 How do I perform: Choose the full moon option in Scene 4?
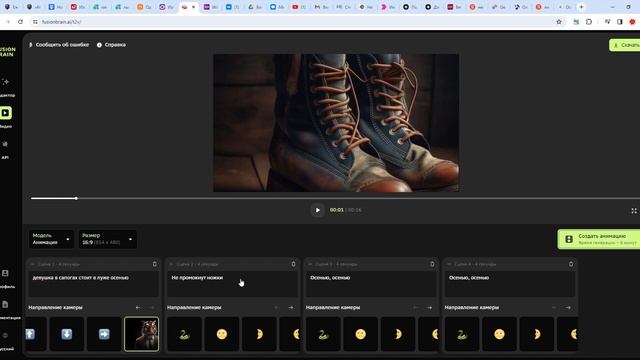coord(499,334)
